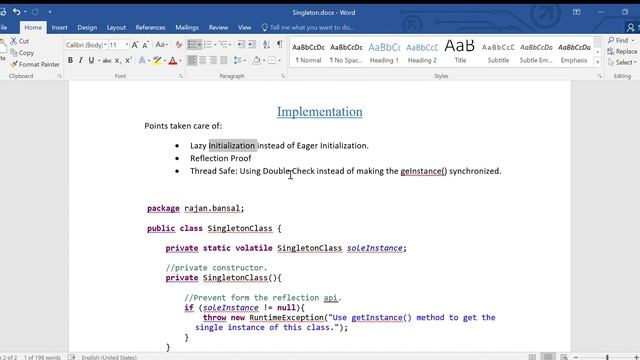Click the shading paint bucket icon
This screenshot has width=640, height=360.
point(256,60)
